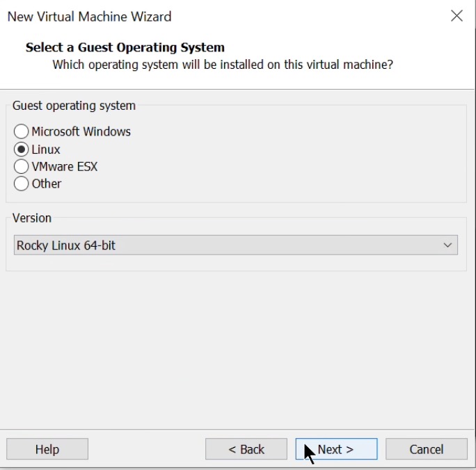
Task: Click the 'Linux' option label text
Action: tap(46, 149)
